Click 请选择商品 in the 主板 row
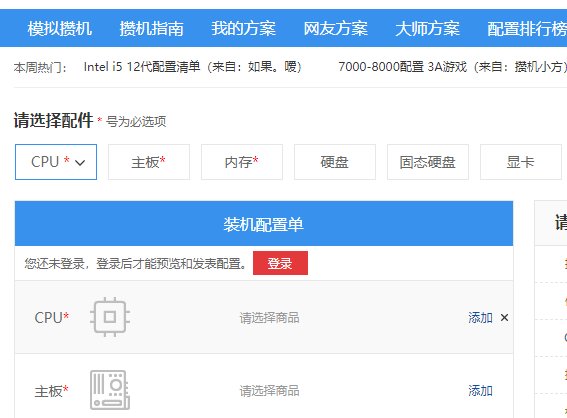The width and height of the screenshot is (567, 418). click(x=269, y=391)
